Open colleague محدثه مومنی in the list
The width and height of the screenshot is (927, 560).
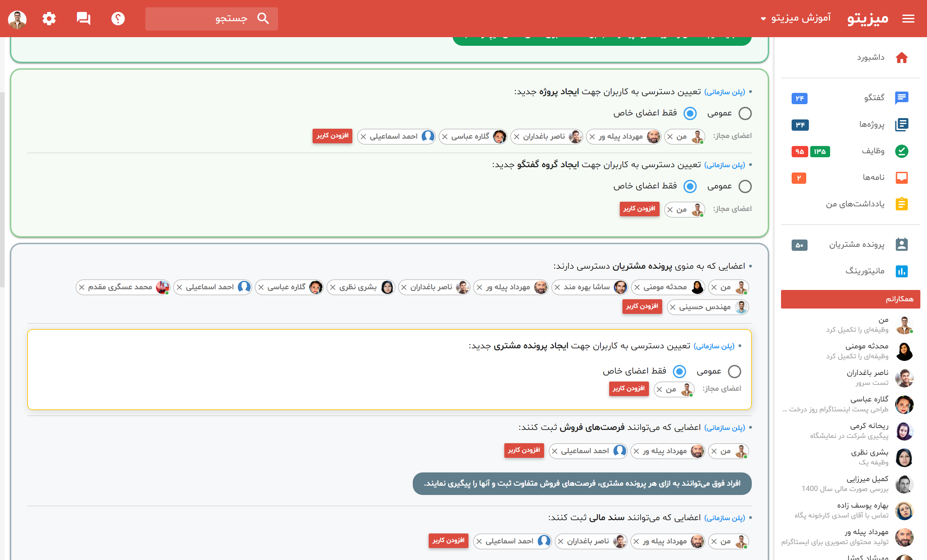point(850,351)
